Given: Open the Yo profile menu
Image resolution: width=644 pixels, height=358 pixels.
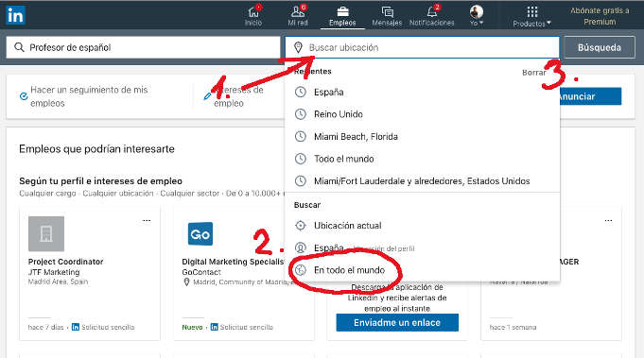Looking at the screenshot, I should click(x=477, y=16).
